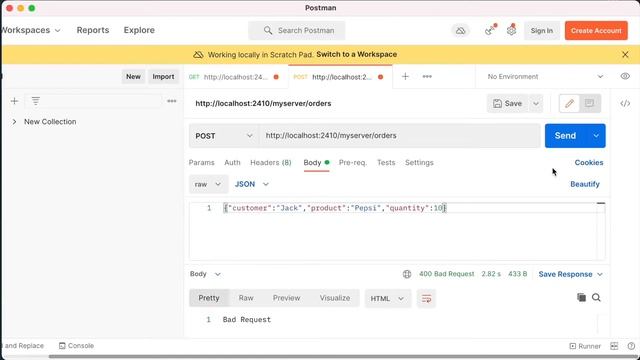Open the No Environment selector

click(x=545, y=76)
